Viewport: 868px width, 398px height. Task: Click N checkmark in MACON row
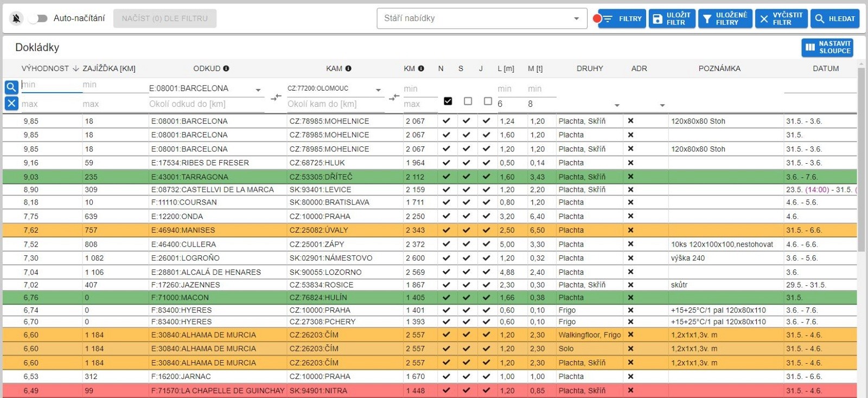click(x=446, y=297)
